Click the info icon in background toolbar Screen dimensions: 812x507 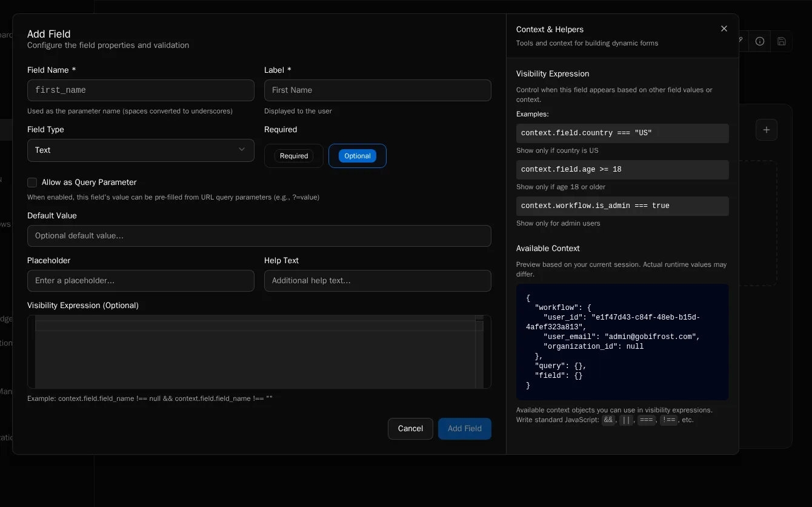[x=760, y=41]
